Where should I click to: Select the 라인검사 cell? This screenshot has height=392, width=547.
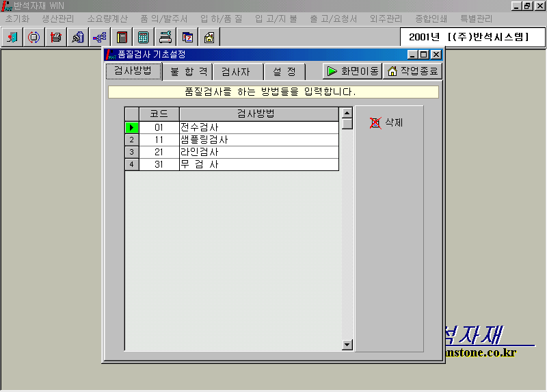pyautogui.click(x=259, y=152)
